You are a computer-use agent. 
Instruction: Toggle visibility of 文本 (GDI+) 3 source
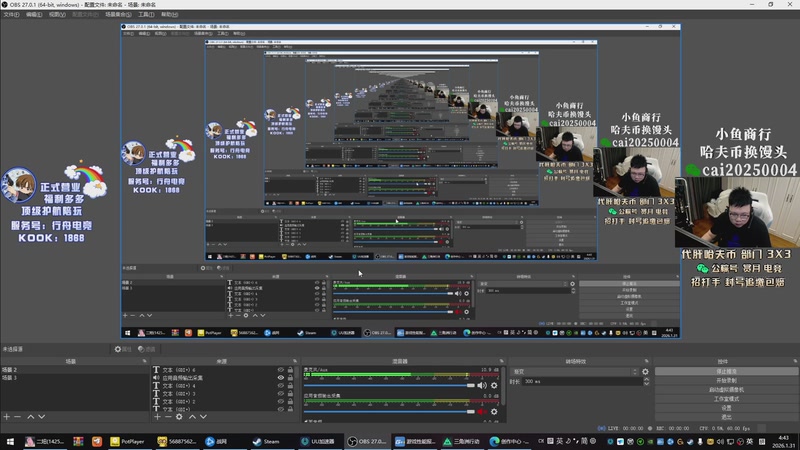281,394
